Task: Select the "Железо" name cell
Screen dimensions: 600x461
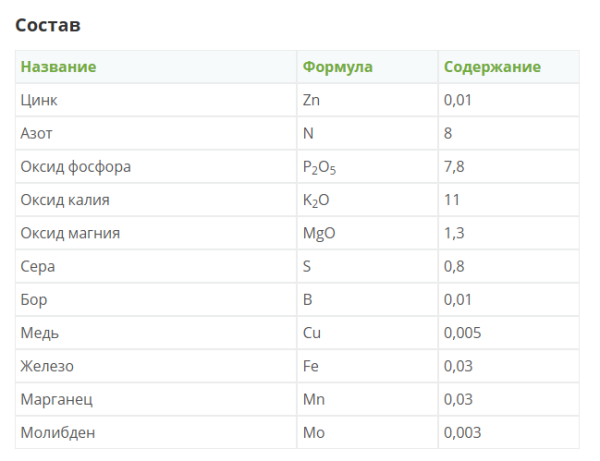Action: click(x=47, y=366)
